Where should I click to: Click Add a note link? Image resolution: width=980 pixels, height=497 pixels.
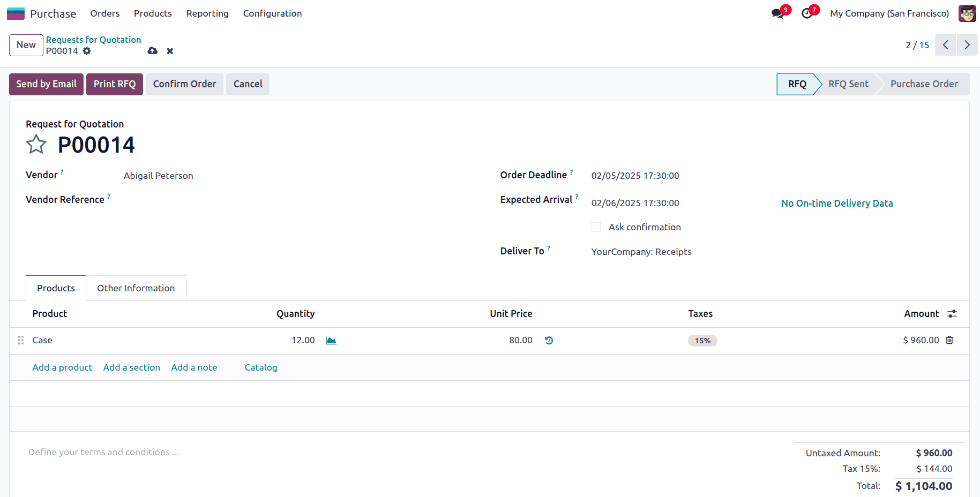tap(194, 367)
